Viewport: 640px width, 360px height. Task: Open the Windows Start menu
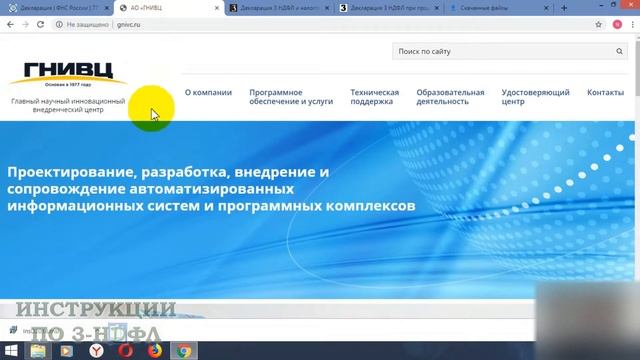coord(11,351)
